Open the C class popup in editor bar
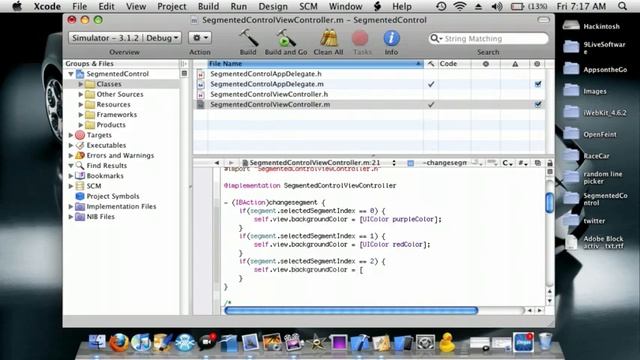The width and height of the screenshot is (640, 360). pos(508,163)
